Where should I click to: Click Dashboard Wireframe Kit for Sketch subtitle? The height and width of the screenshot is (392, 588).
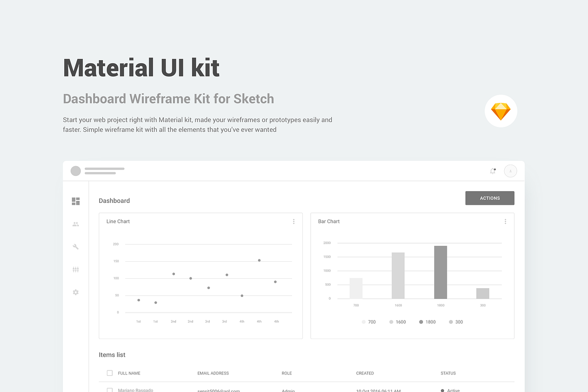point(169,99)
